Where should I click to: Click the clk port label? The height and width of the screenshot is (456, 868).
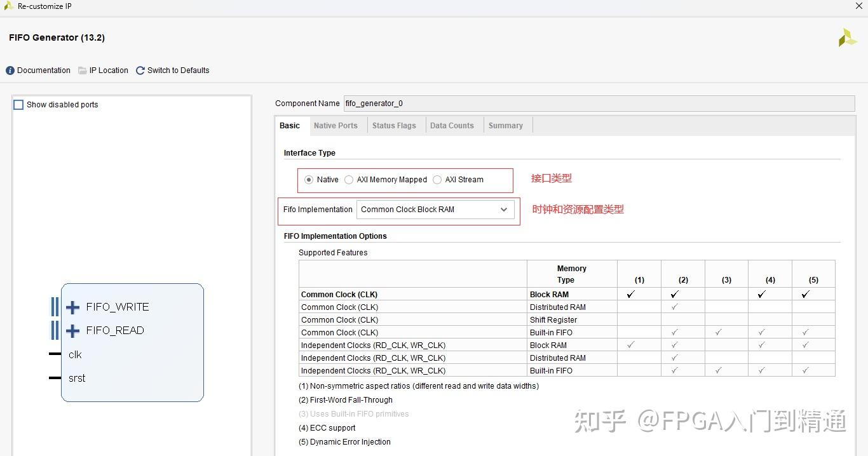click(75, 354)
